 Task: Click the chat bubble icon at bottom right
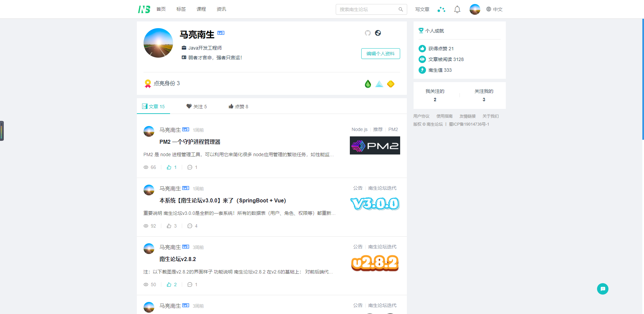(602, 289)
